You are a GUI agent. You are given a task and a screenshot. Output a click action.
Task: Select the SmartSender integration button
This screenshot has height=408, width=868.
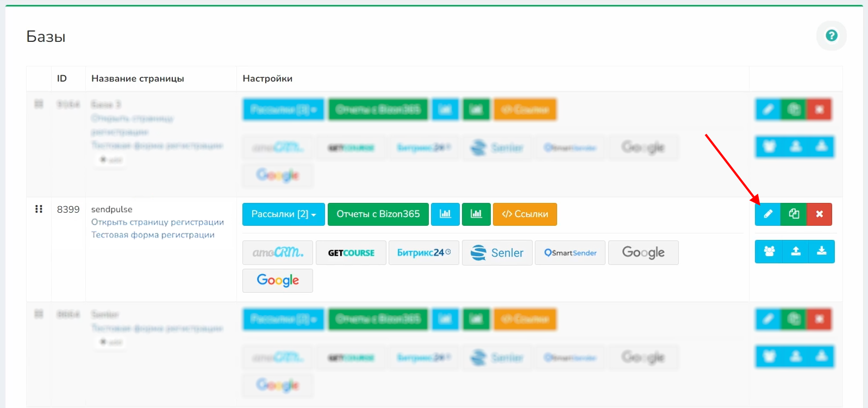pos(570,252)
